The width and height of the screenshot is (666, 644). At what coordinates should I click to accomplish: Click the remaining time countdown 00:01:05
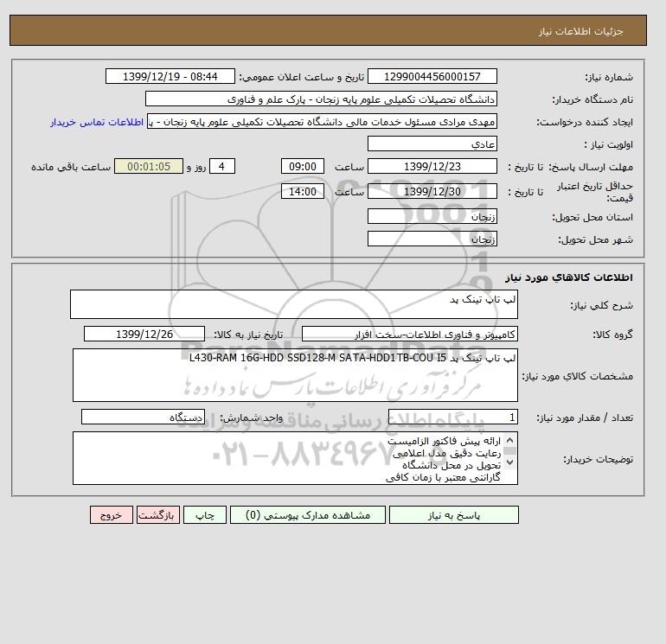click(149, 167)
